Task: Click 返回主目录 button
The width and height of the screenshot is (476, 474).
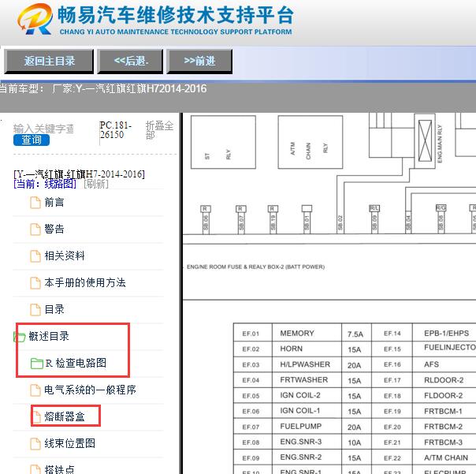Action: point(49,61)
